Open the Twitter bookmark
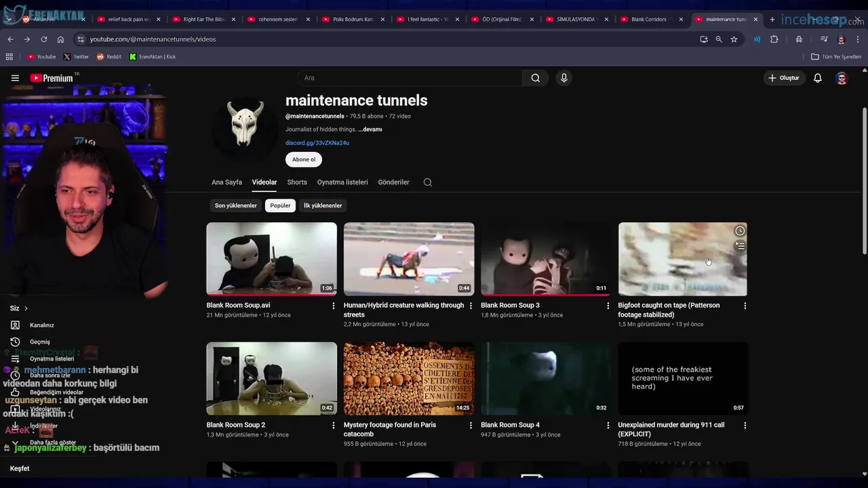868x488 pixels. 76,57
